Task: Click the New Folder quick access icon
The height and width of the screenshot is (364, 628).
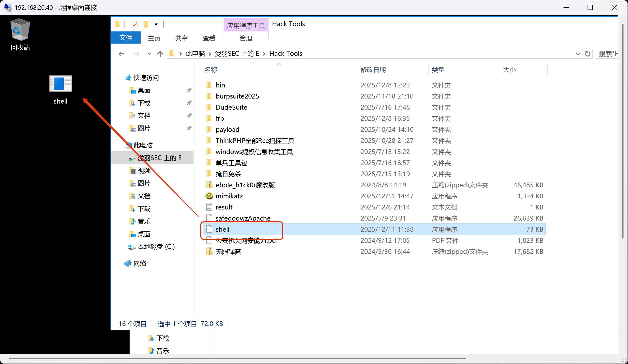Action: [146, 25]
